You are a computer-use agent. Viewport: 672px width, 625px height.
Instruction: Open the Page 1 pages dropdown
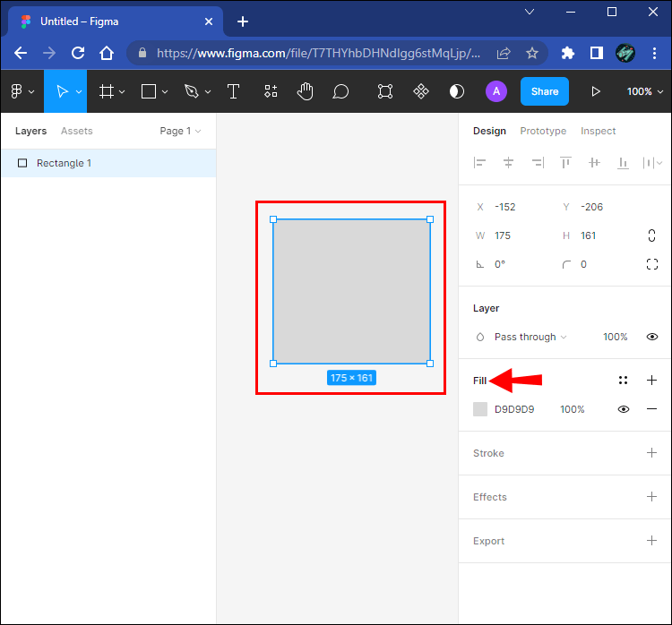[x=180, y=131]
